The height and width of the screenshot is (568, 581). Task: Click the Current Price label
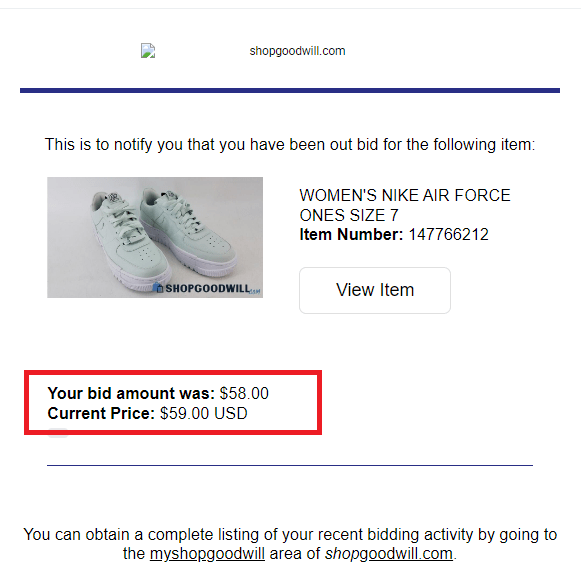tap(101, 413)
